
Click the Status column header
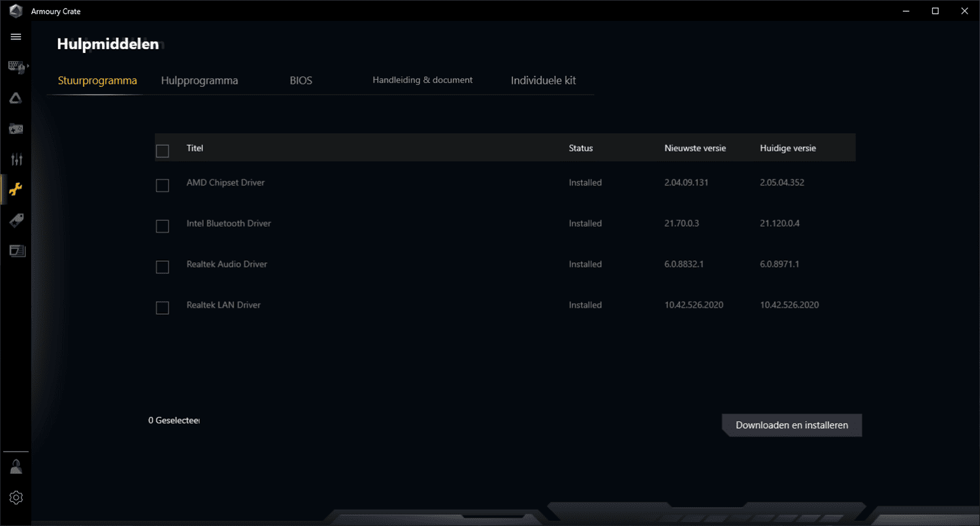[581, 148]
